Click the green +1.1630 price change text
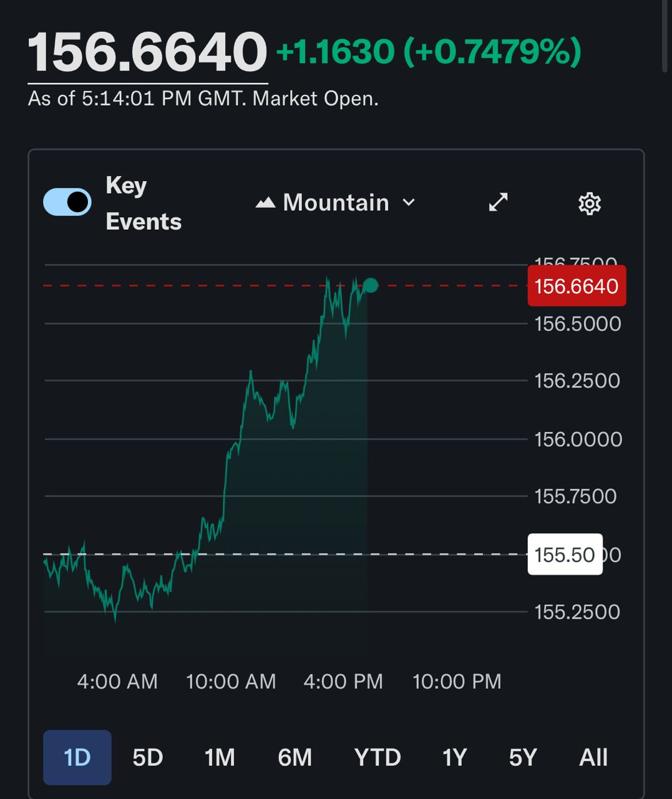The height and width of the screenshot is (799, 672). point(335,51)
